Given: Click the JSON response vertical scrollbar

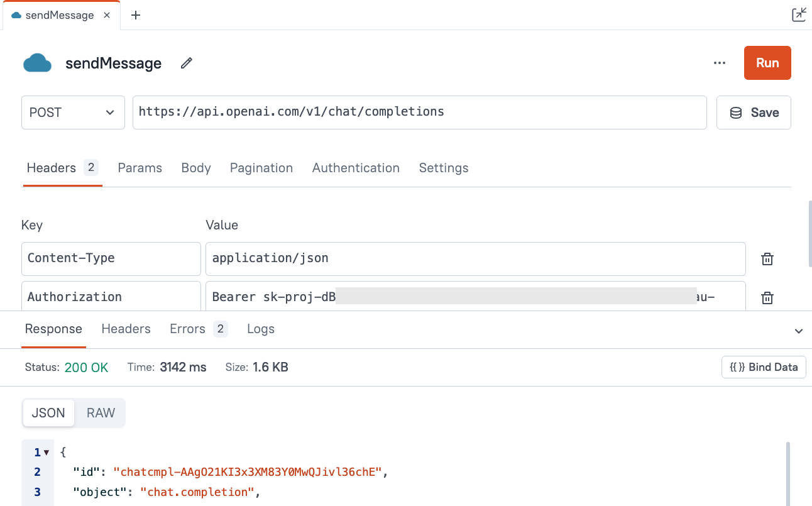Looking at the screenshot, I should (787, 473).
